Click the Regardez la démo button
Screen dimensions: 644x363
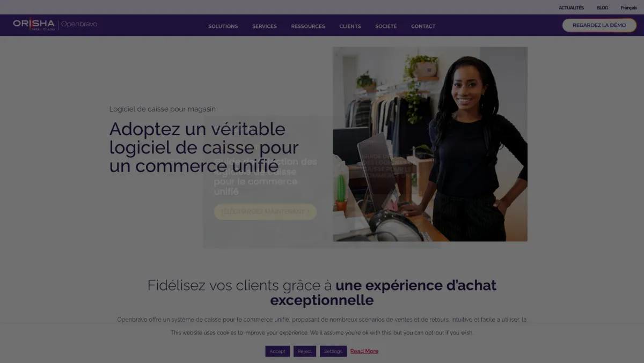pyautogui.click(x=599, y=25)
